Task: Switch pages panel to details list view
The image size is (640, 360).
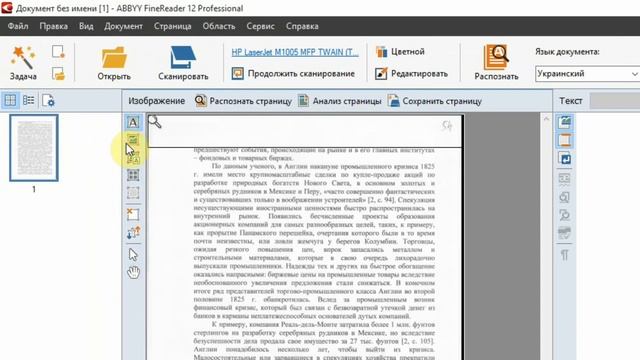Action: click(29, 100)
